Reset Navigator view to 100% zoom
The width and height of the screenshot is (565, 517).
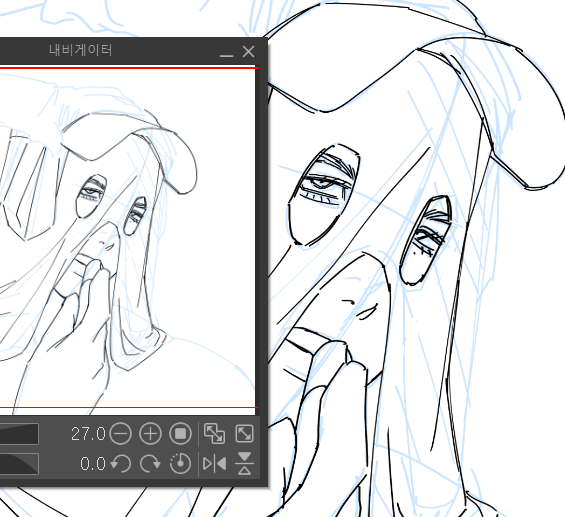click(x=180, y=433)
